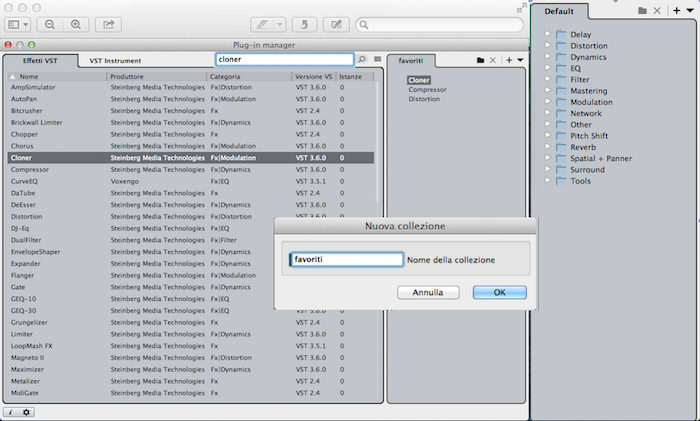Image resolution: width=700 pixels, height=421 pixels.
Task: Delete the favoriti collection with X icon
Action: (x=492, y=60)
